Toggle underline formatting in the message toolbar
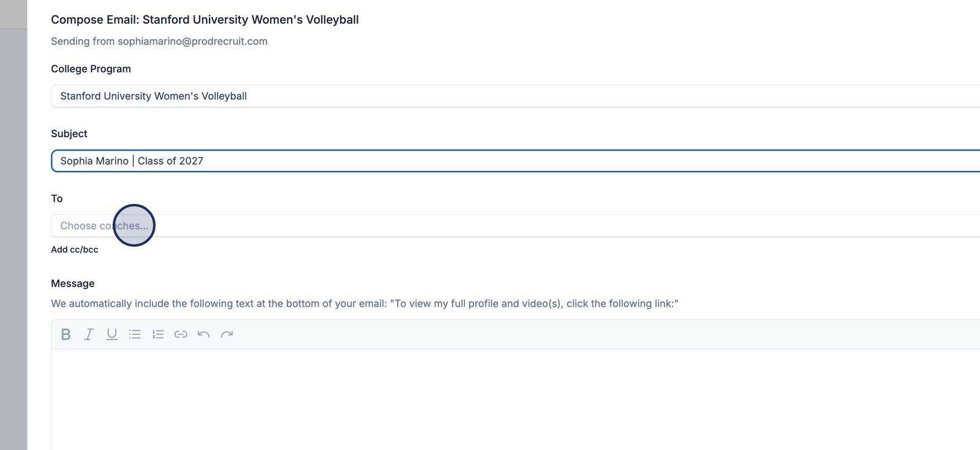The height and width of the screenshot is (450, 980). pyautogui.click(x=111, y=334)
